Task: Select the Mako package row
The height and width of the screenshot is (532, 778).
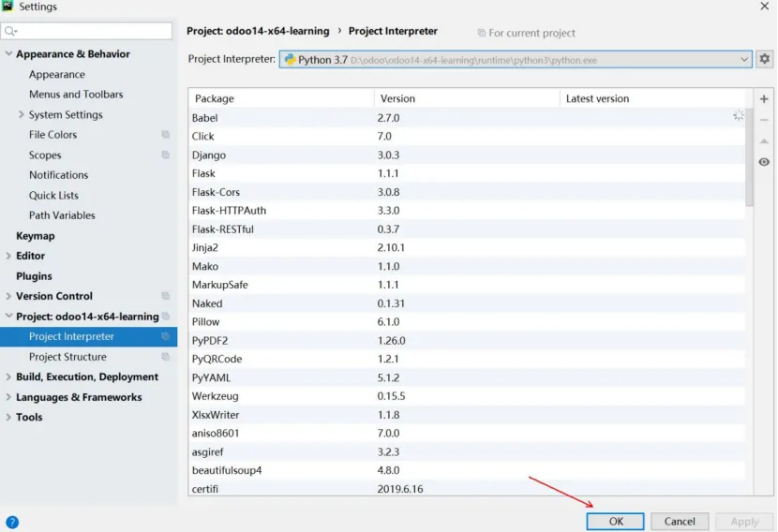Action: pyautogui.click(x=467, y=266)
